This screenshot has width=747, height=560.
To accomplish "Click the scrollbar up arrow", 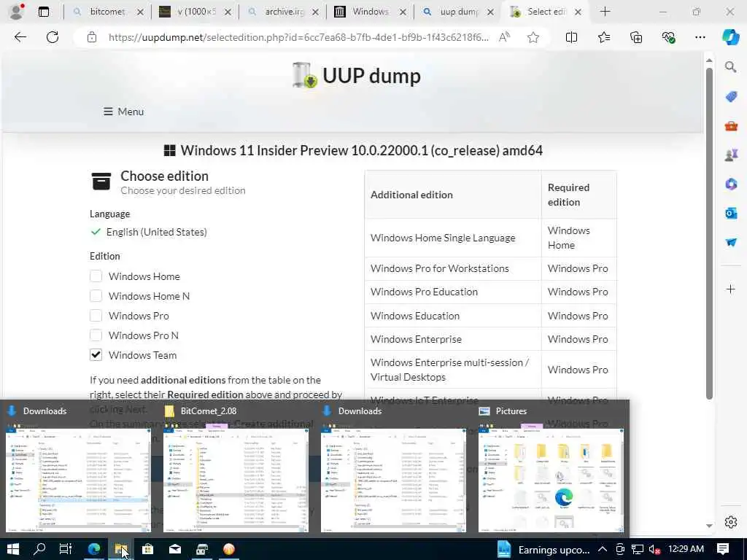I will coord(709,61).
